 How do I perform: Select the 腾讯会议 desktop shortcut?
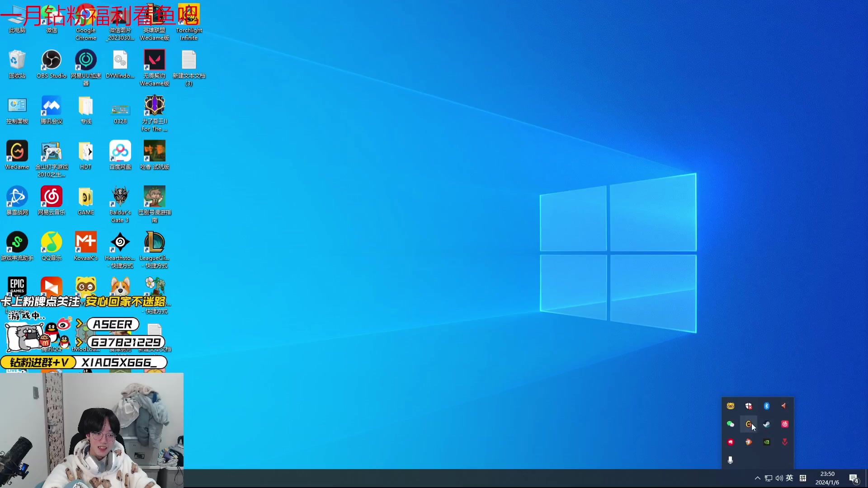pos(52,109)
